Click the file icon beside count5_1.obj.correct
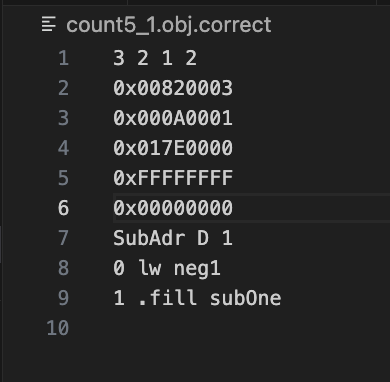This screenshot has width=390, height=382. [x=49, y=25]
